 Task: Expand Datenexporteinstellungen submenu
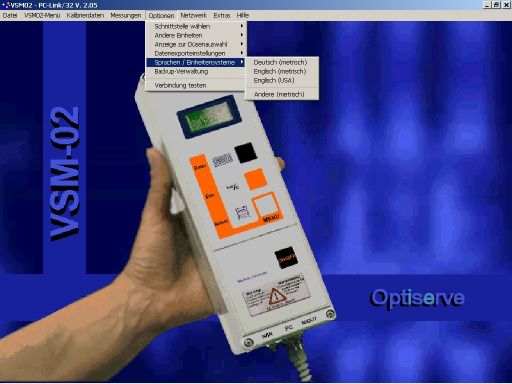point(196,53)
